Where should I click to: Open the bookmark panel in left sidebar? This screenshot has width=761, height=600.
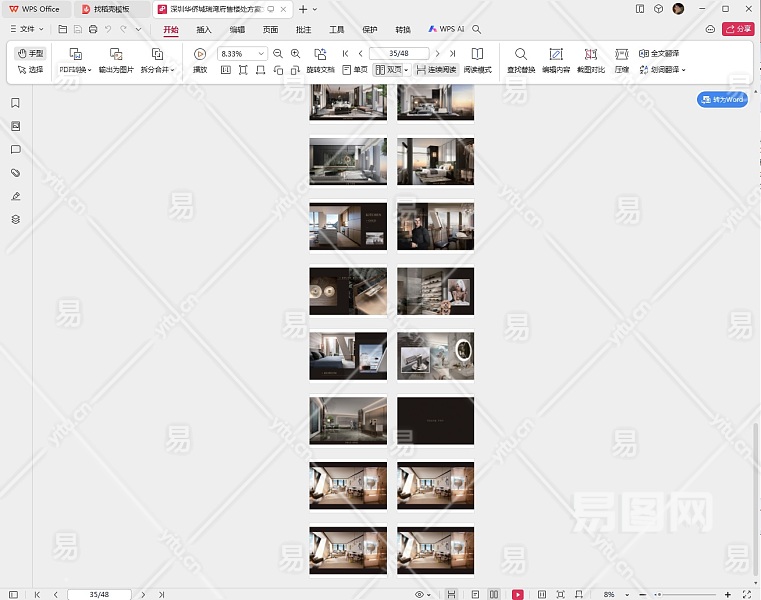[15, 103]
